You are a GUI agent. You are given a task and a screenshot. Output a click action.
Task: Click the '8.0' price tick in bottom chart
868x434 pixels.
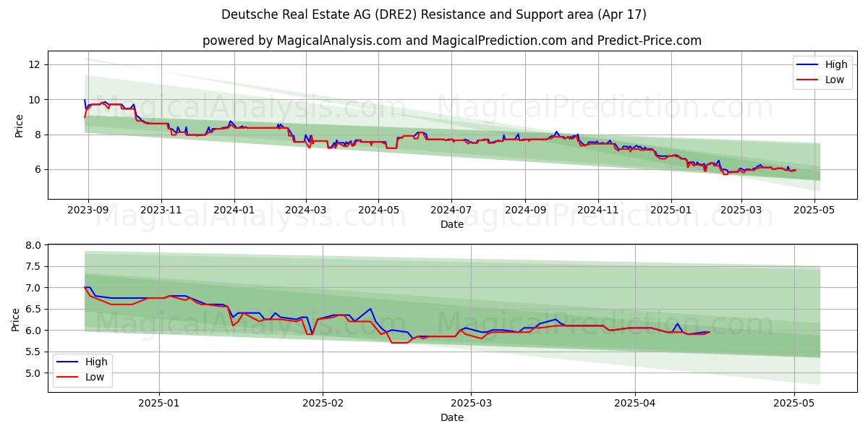pyautogui.click(x=35, y=245)
